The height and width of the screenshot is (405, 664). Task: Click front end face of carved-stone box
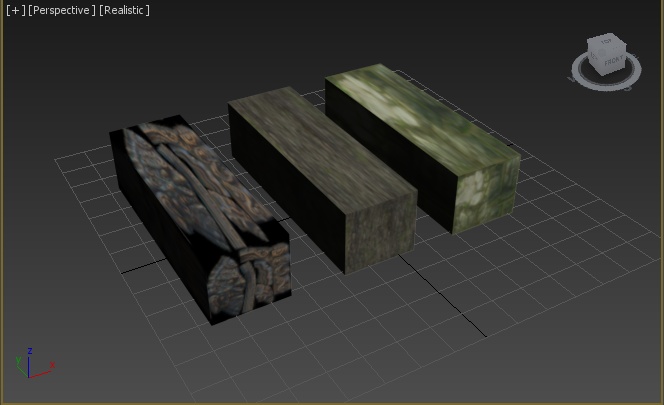click(249, 280)
